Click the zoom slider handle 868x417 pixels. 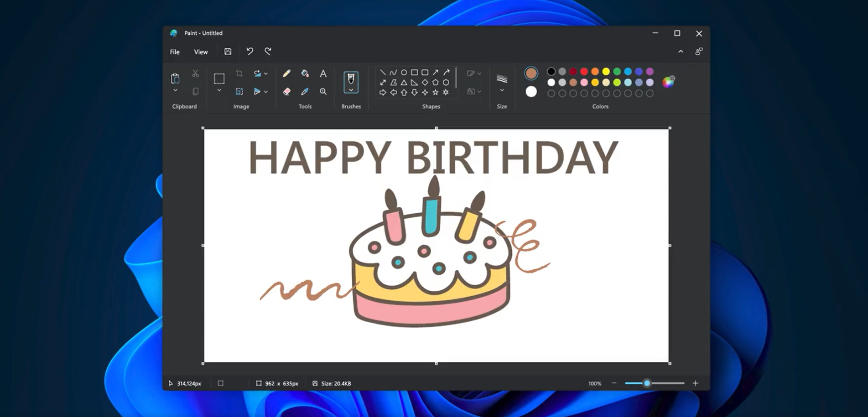click(x=647, y=383)
